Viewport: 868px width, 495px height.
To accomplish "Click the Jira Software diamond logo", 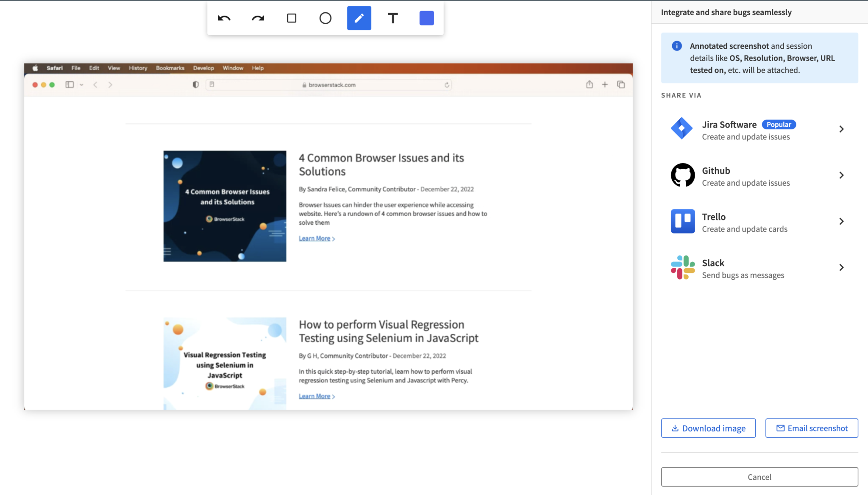I will click(682, 128).
